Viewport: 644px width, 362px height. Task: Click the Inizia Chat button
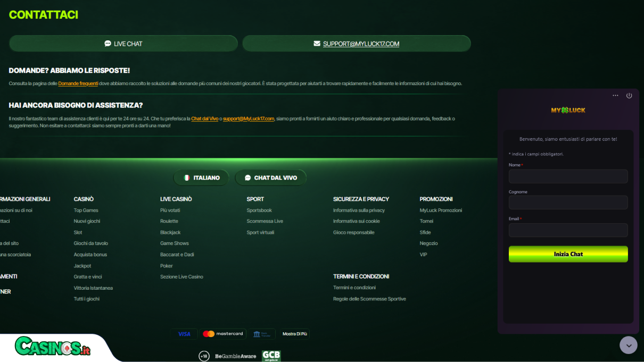point(568,254)
